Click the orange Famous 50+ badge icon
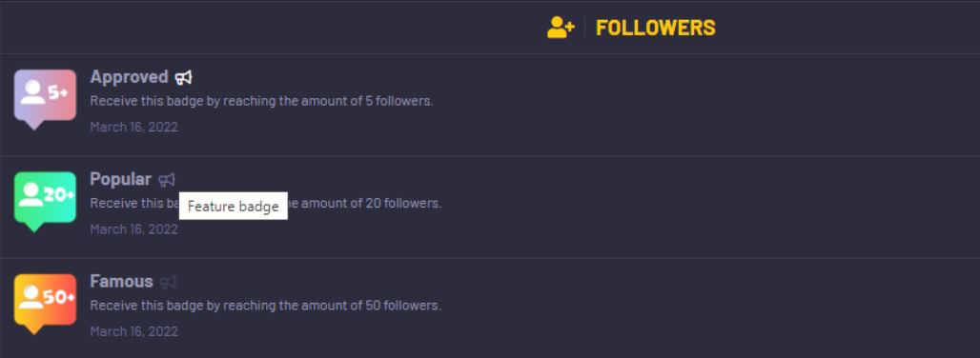This screenshot has height=358, width=980. coord(45,304)
